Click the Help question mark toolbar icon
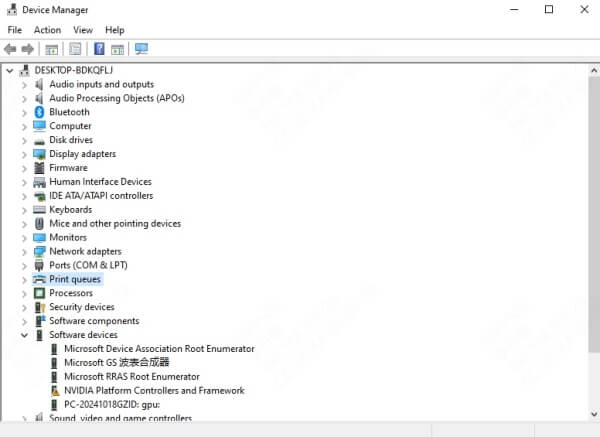Screen dimensions: 600x437 pos(99,49)
